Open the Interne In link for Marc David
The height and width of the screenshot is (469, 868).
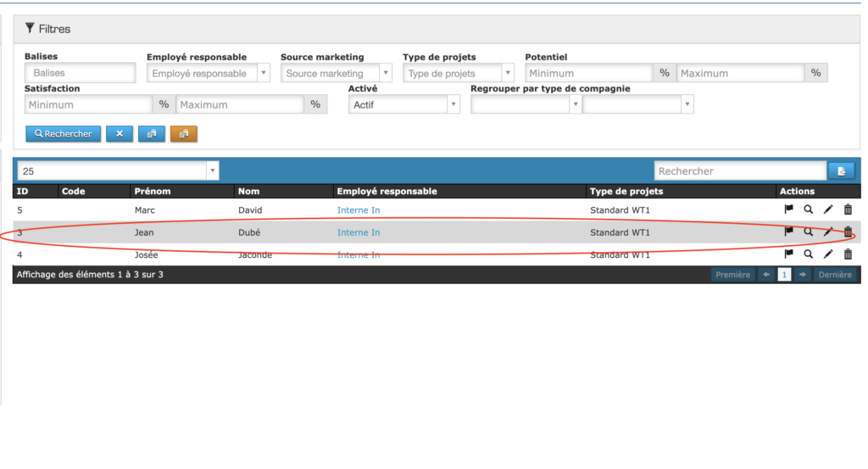359,209
